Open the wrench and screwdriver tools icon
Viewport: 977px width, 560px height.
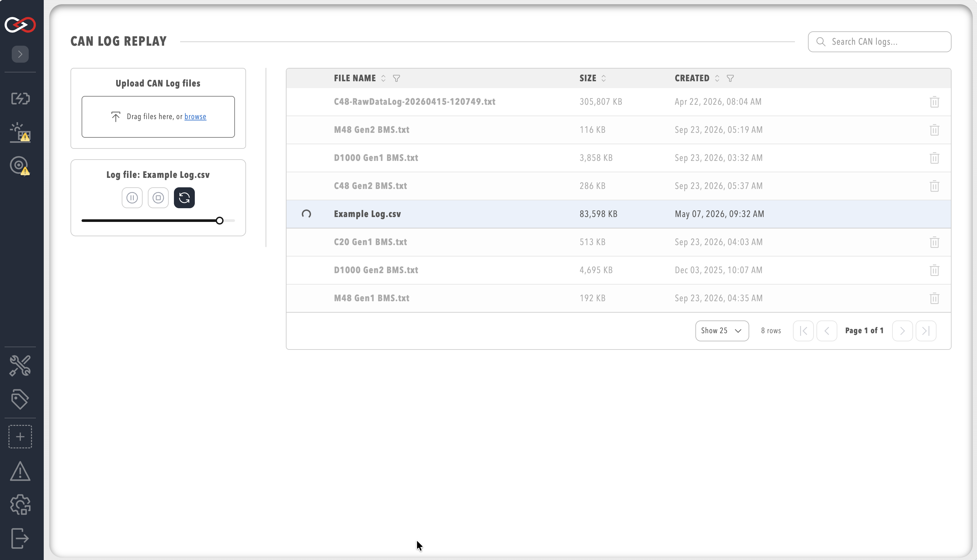[x=20, y=366]
